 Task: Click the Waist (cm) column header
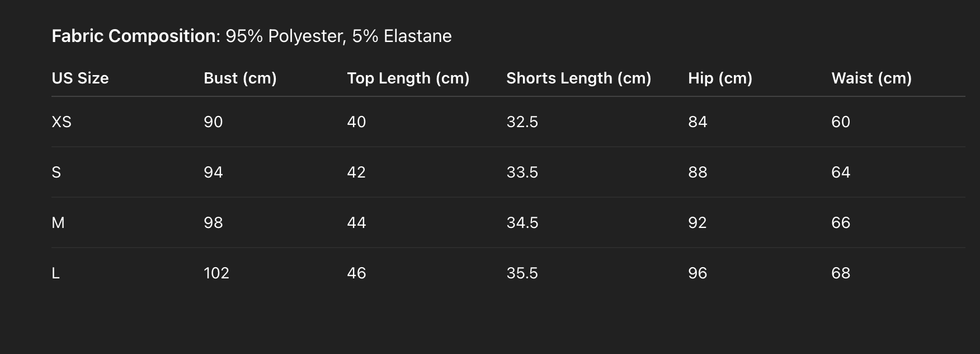click(871, 78)
